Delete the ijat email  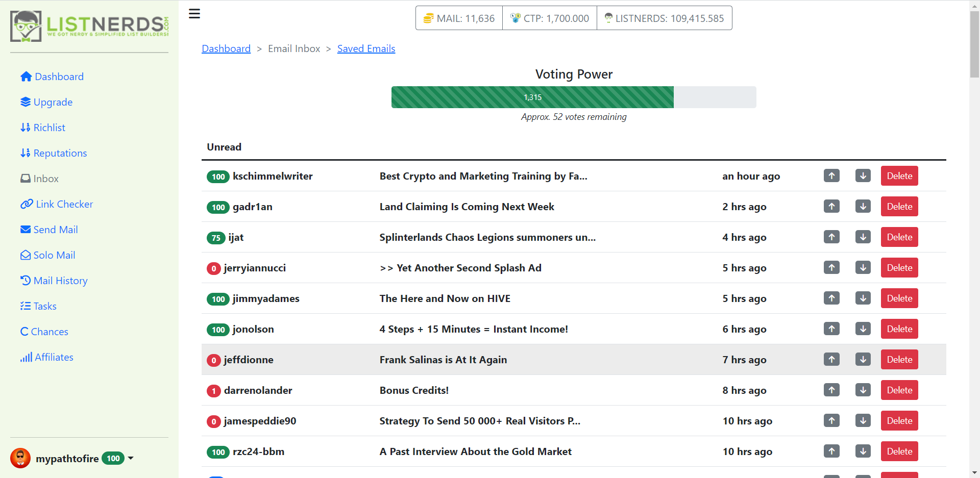(899, 237)
